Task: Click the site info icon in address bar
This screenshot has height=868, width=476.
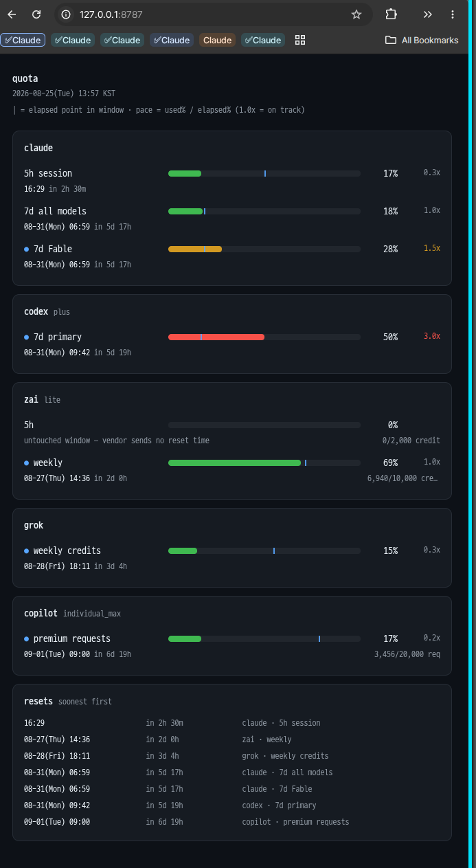Action: (x=66, y=14)
